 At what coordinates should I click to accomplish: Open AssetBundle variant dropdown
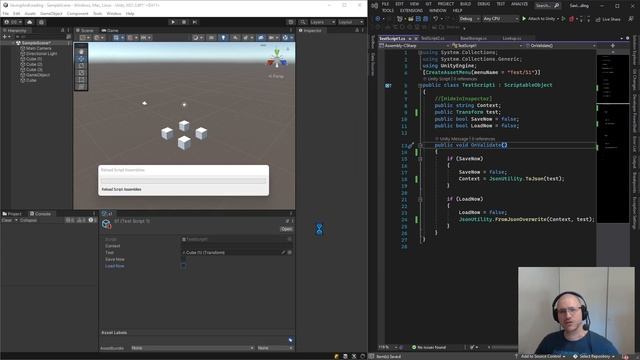(x=275, y=348)
